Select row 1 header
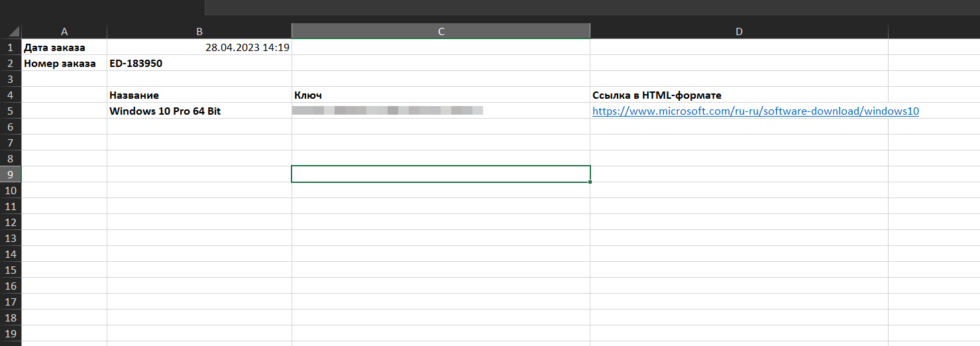This screenshot has height=346, width=980. click(11, 48)
